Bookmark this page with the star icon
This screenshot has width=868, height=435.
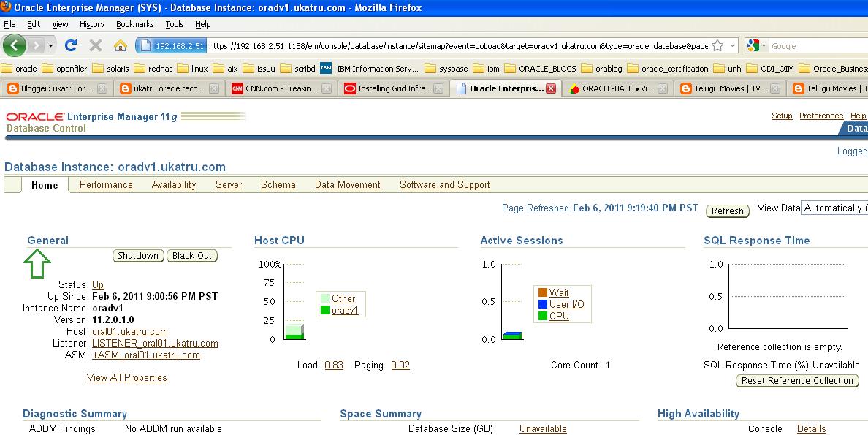tap(717, 46)
